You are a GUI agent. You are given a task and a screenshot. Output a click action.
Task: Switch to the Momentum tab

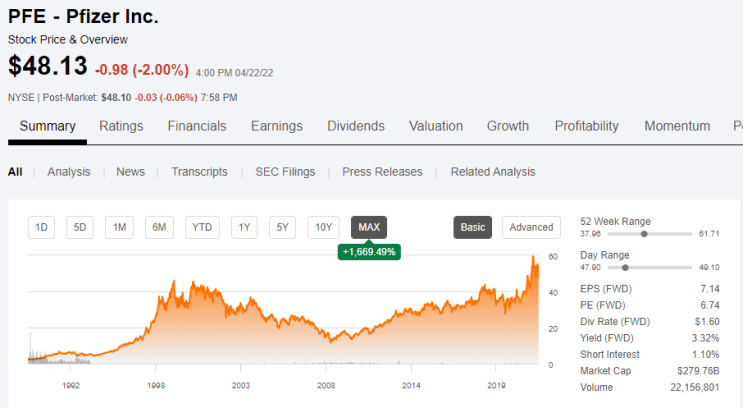(677, 126)
